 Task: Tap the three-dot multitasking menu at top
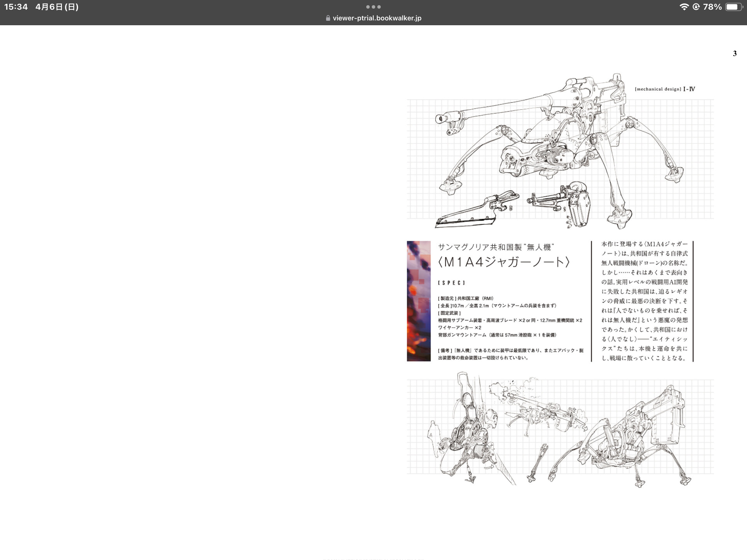click(373, 7)
